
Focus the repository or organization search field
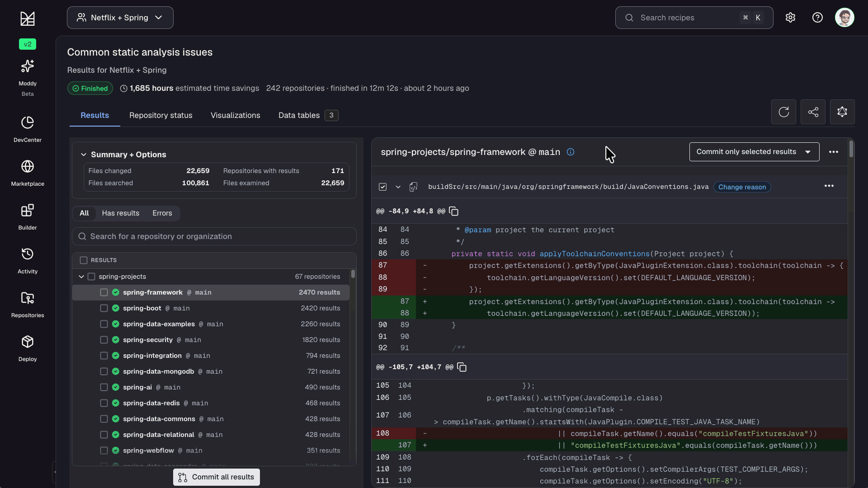214,236
